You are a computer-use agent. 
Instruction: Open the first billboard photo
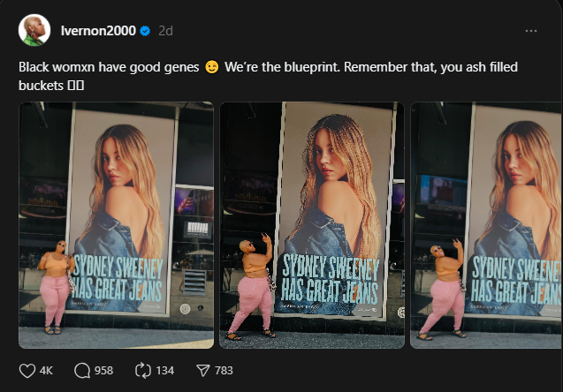click(117, 225)
